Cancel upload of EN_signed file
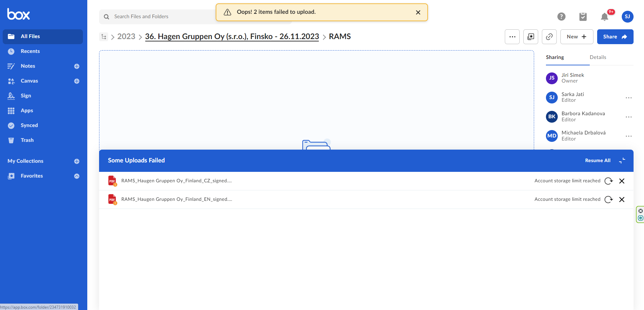The image size is (644, 310). pyautogui.click(x=622, y=199)
